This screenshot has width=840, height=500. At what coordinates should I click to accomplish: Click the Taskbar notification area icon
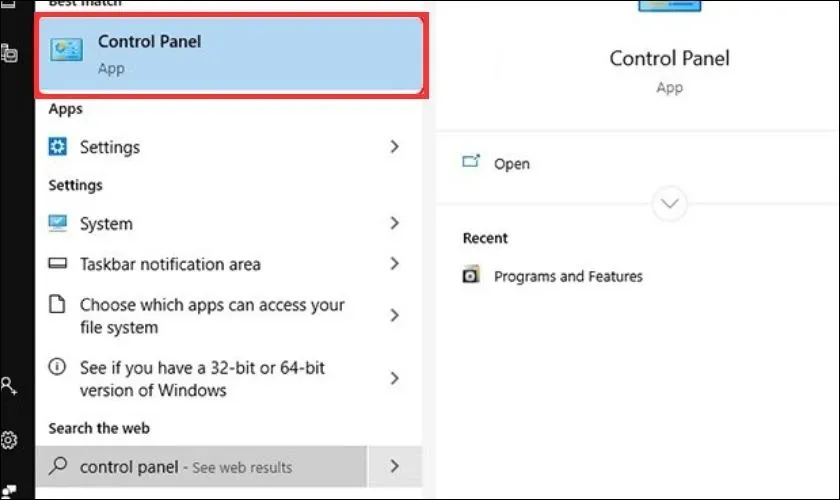tap(59, 264)
